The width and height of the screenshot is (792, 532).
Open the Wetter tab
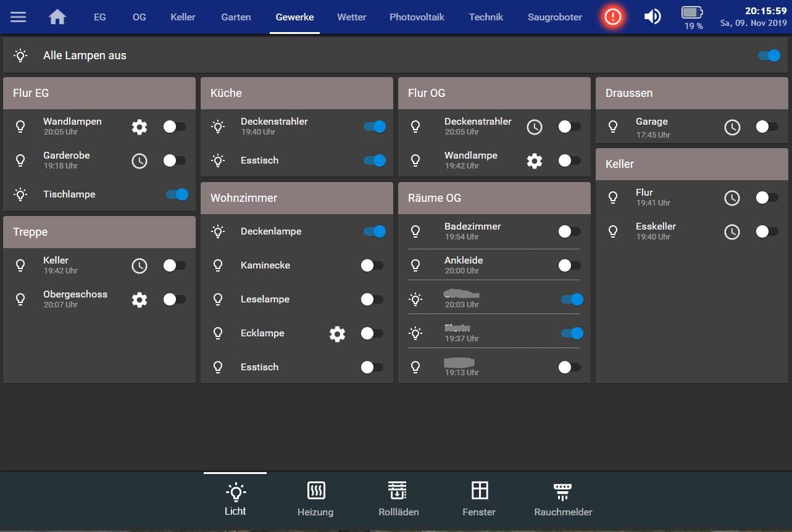[x=352, y=17]
